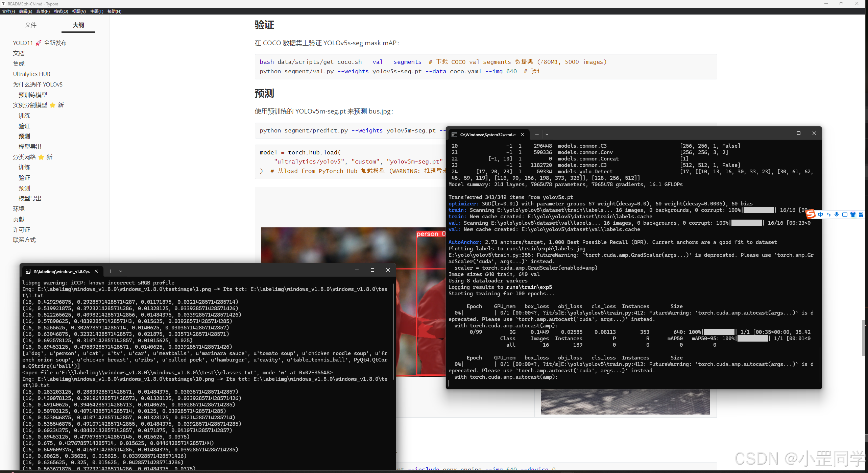The width and height of the screenshot is (868, 473).
Task: Toggle Chinese/English input mode (中)
Action: click(820, 215)
